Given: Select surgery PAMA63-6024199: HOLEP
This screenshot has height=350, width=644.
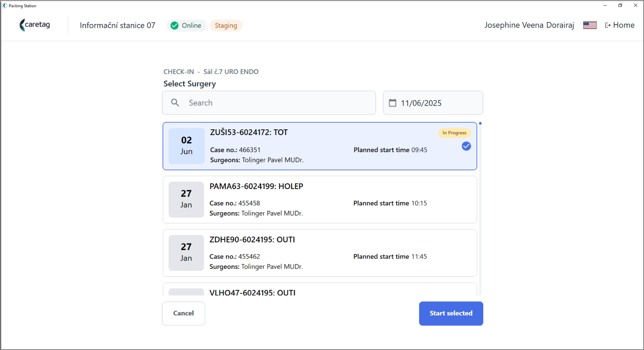Looking at the screenshot, I should (x=320, y=200).
